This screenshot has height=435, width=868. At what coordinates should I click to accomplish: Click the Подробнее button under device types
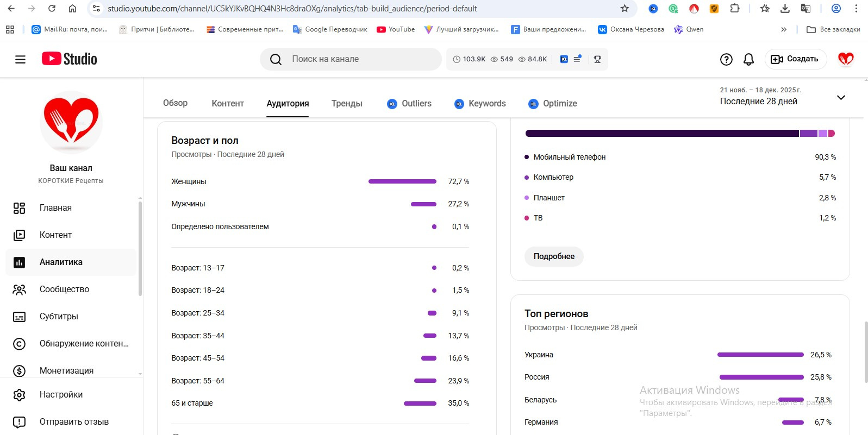click(554, 256)
